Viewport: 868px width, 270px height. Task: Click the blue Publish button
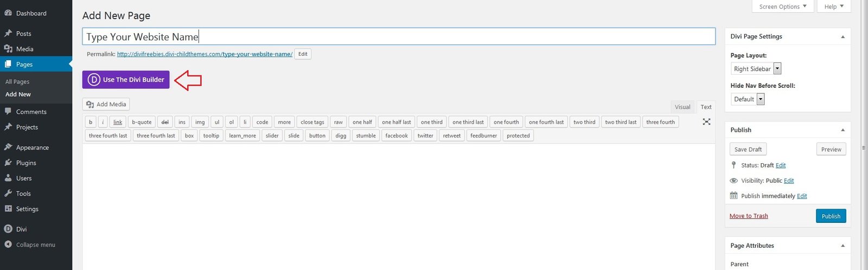point(831,216)
